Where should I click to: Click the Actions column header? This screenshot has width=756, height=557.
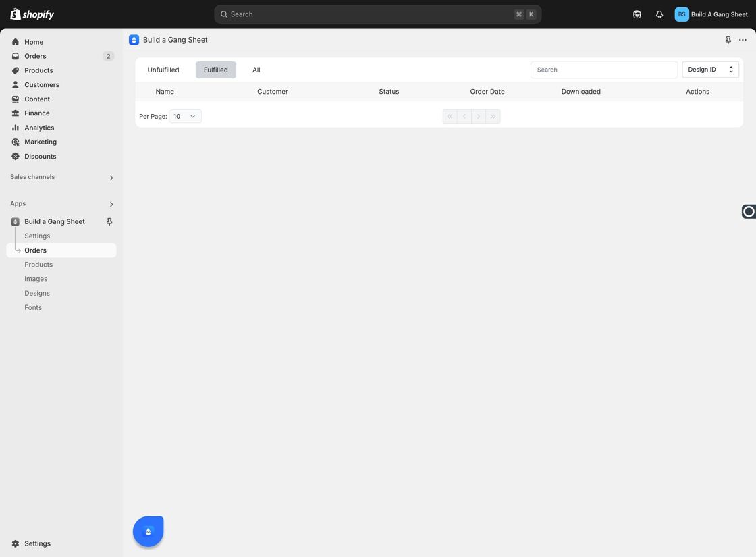(x=697, y=92)
